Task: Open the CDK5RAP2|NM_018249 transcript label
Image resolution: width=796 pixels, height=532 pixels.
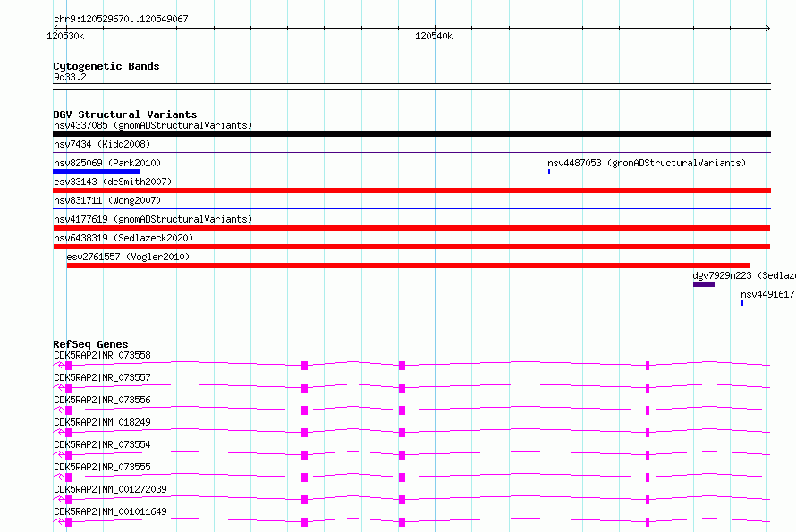Action: pos(102,422)
